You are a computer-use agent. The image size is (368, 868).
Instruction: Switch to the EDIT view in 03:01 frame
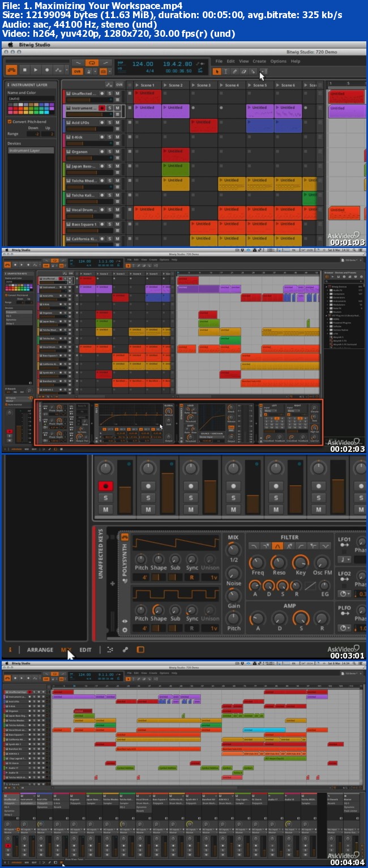tap(85, 650)
